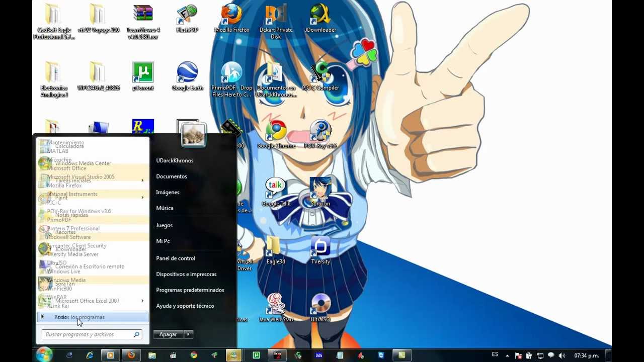Show hidden system tray icons

[508, 355]
